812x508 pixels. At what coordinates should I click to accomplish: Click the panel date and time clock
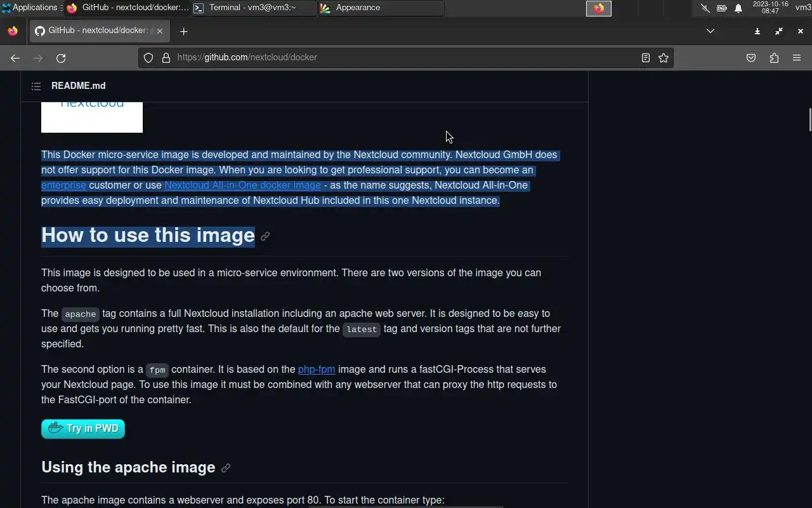[770, 8]
